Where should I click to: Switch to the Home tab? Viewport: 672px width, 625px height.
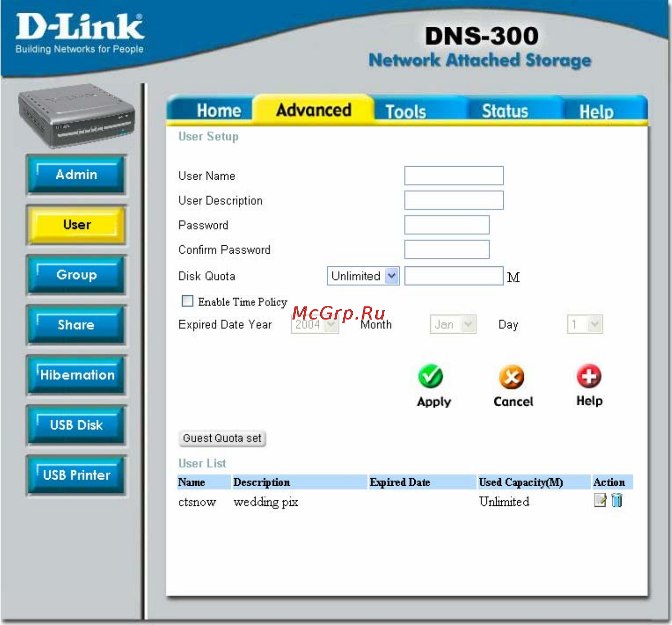(219, 111)
